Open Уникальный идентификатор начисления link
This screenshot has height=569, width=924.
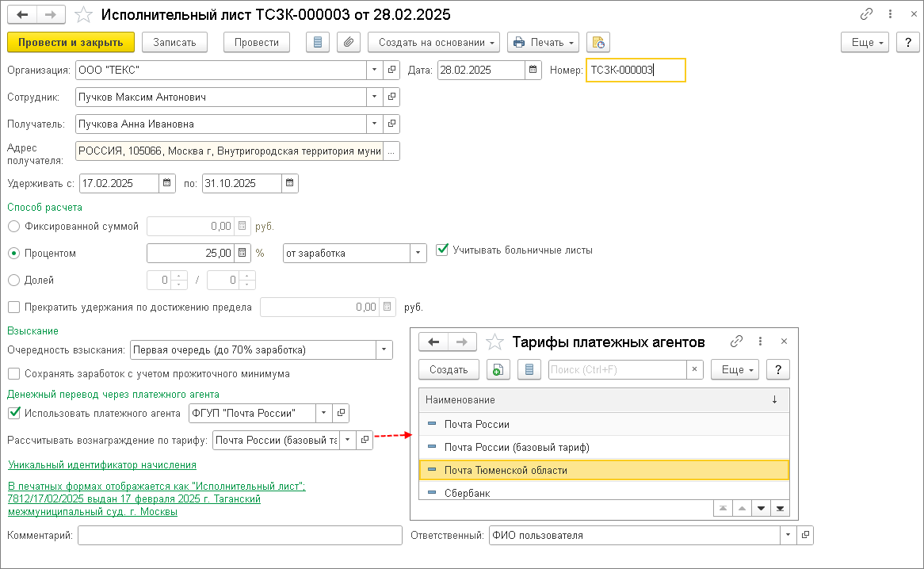coord(102,464)
